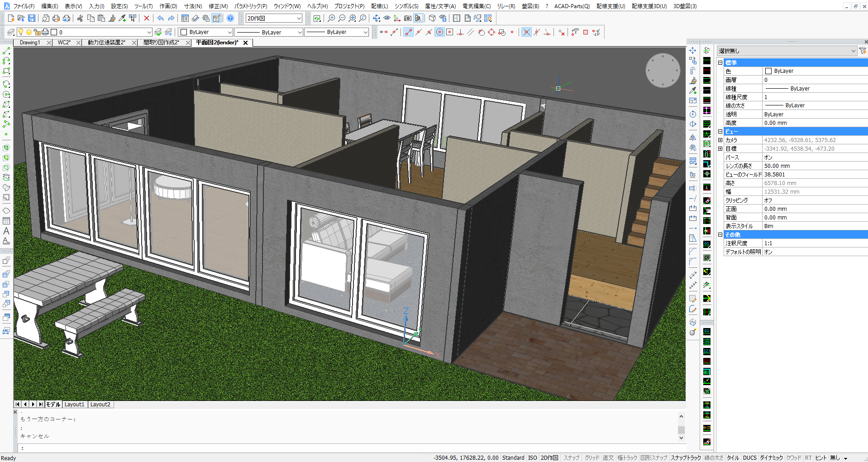This screenshot has width=868, height=462.
Task: Click ISO dimension style in status bar
Action: click(533, 458)
